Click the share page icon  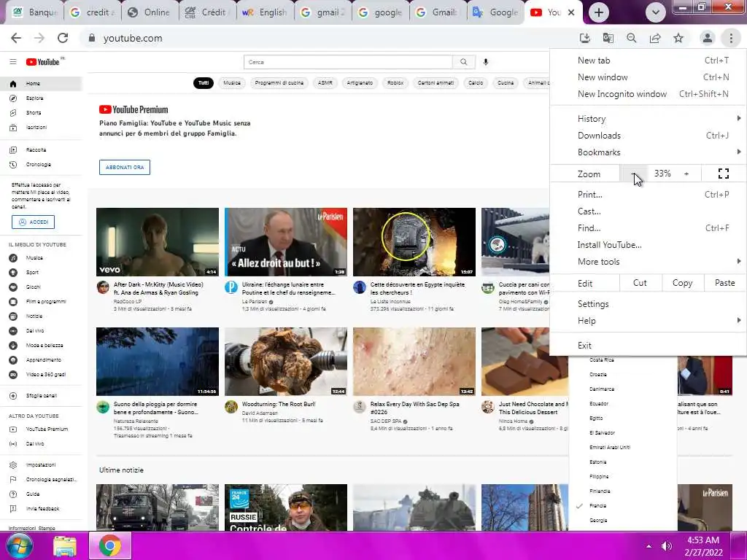click(655, 38)
